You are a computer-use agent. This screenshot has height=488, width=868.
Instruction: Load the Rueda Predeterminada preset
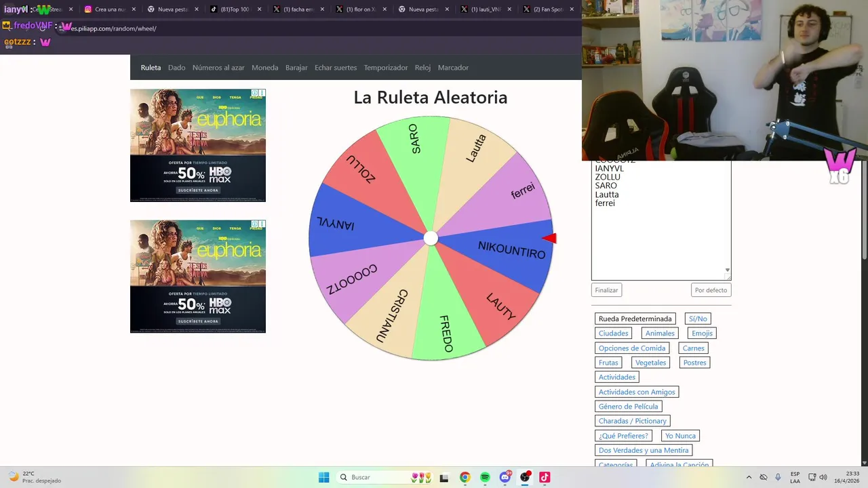pyautogui.click(x=635, y=319)
